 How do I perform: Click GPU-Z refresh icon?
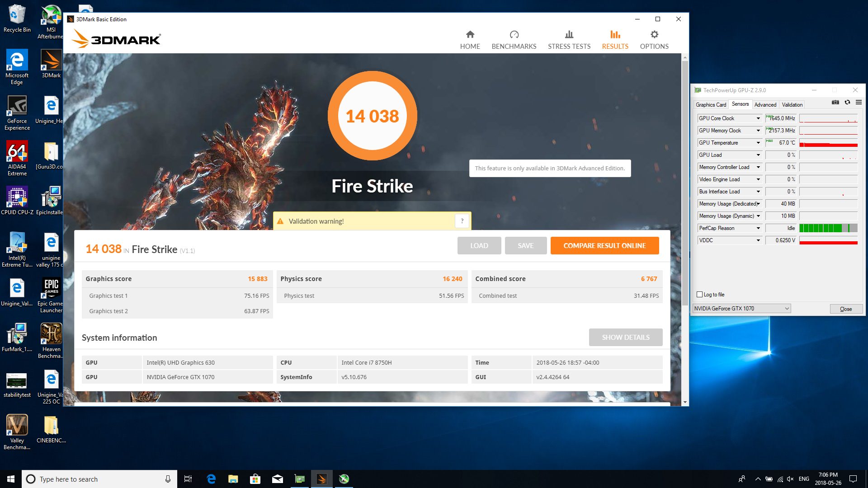tap(847, 103)
